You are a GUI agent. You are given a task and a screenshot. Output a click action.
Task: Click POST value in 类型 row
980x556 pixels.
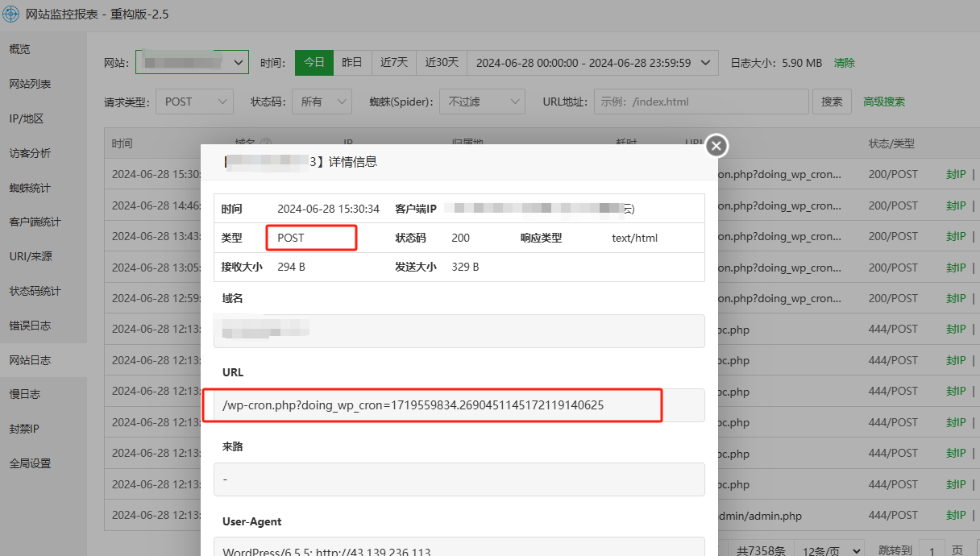point(291,239)
